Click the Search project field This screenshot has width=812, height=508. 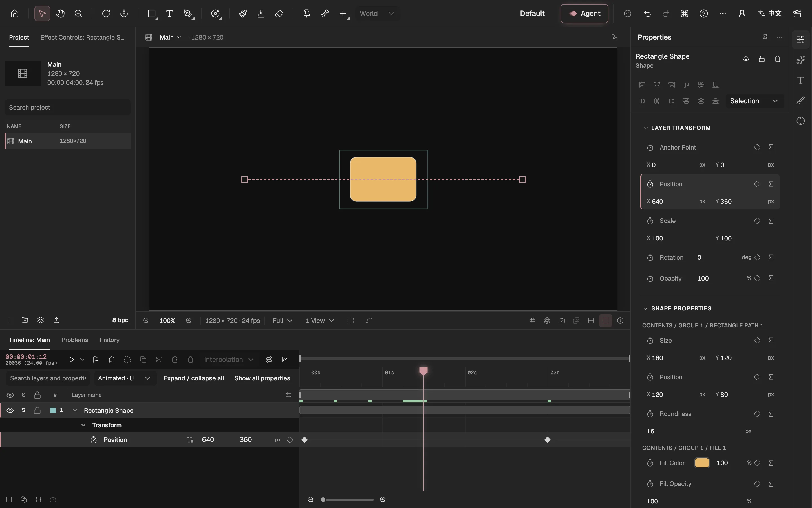67,107
